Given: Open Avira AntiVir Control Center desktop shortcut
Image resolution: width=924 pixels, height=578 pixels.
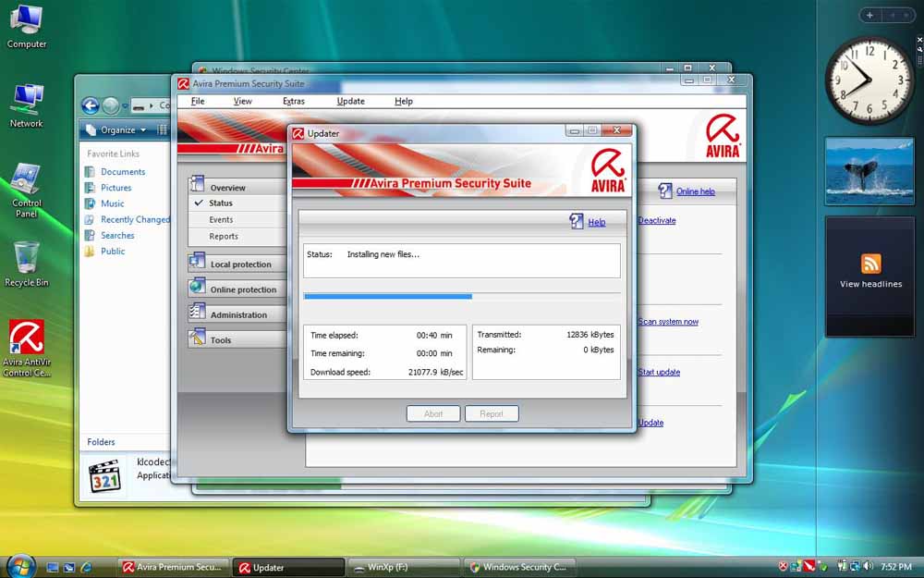Looking at the screenshot, I should pyautogui.click(x=26, y=338).
